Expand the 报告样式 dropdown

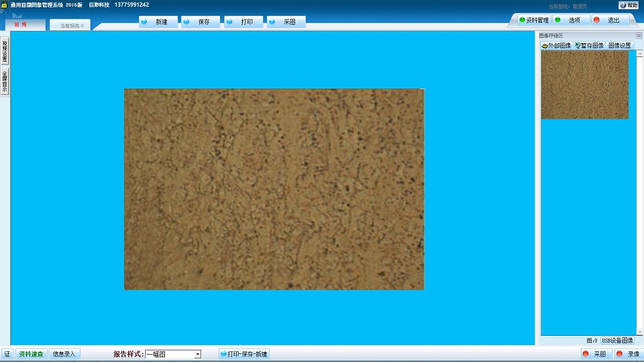197,354
